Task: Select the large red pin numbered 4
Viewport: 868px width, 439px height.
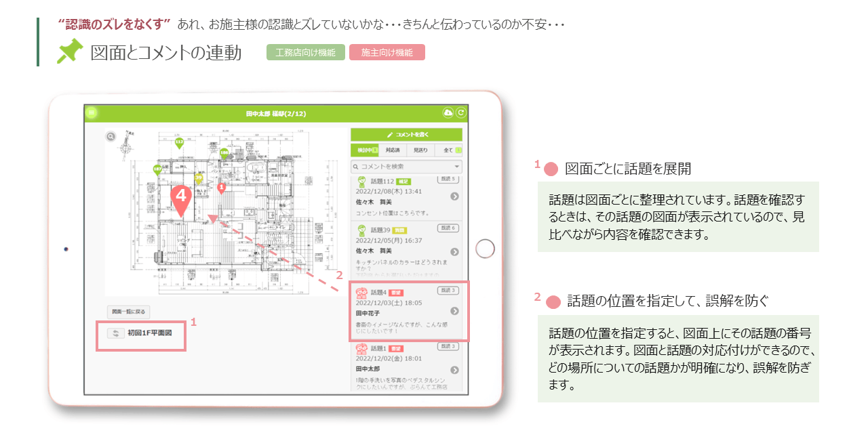Action: pyautogui.click(x=180, y=199)
